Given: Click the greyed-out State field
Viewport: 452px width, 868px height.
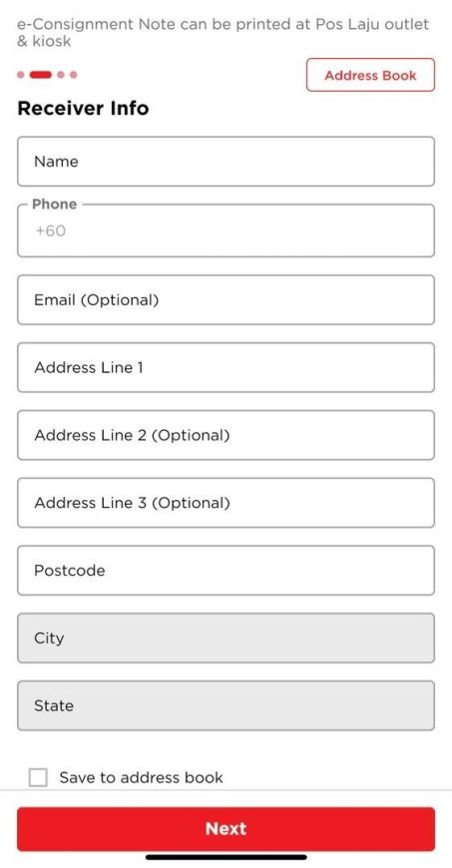Looking at the screenshot, I should 226,705.
